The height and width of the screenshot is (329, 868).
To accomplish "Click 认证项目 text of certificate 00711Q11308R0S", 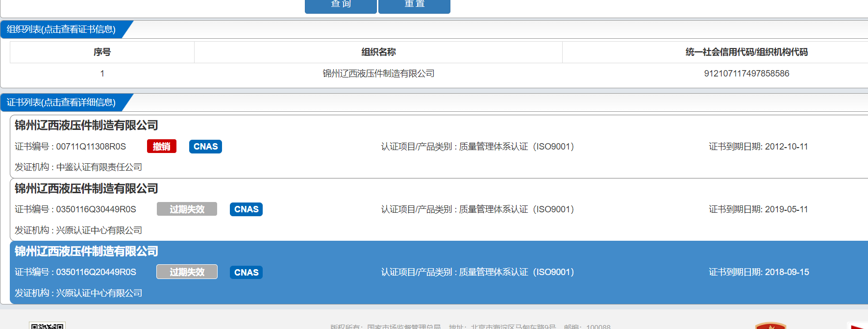I will (477, 147).
